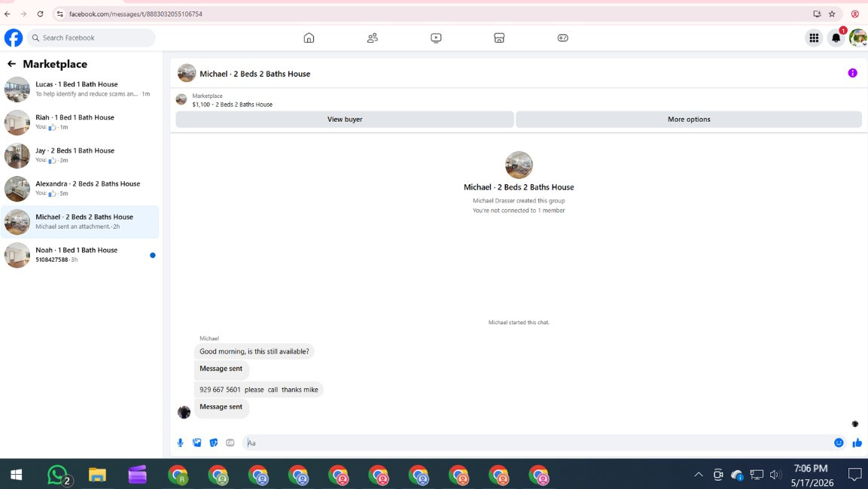Open the Video/Watch icon

point(436,38)
